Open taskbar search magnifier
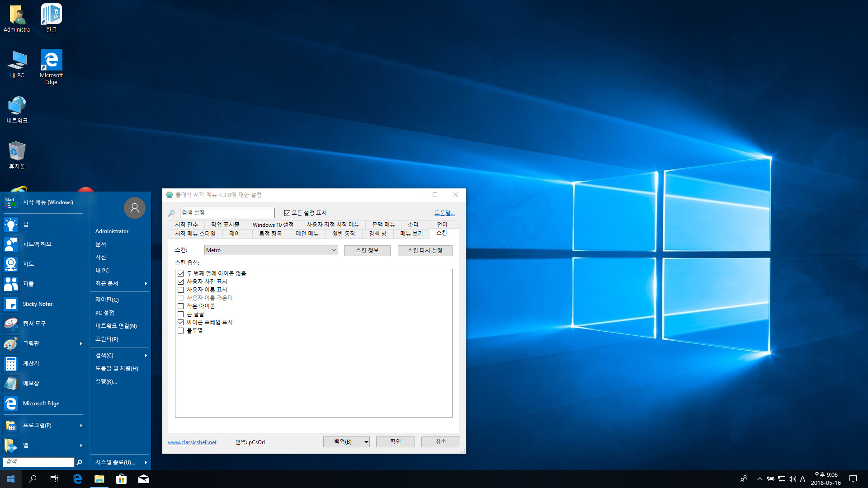Image resolution: width=868 pixels, height=488 pixels. click(33, 479)
